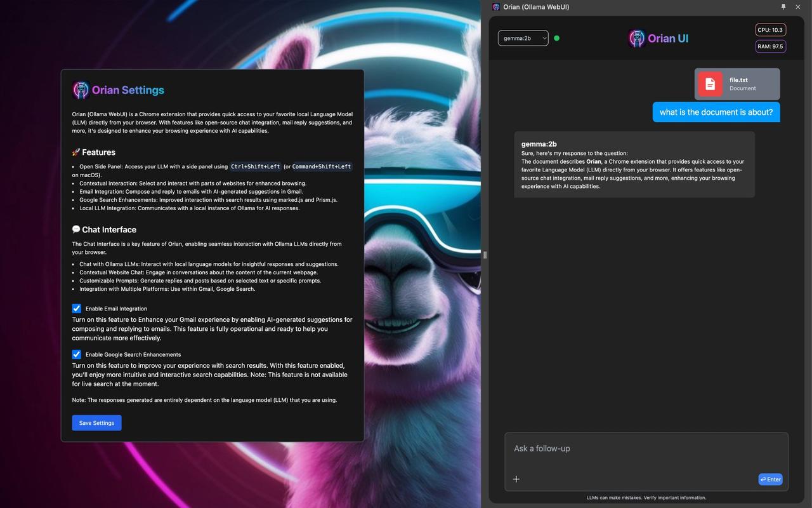Click the Orian favicon in side panel title
The image size is (812, 508).
(496, 7)
